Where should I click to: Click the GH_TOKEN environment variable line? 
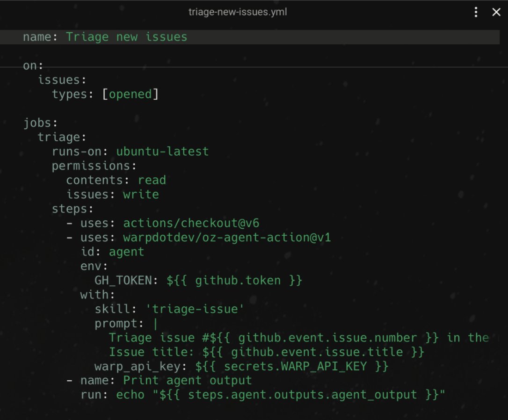(x=198, y=281)
